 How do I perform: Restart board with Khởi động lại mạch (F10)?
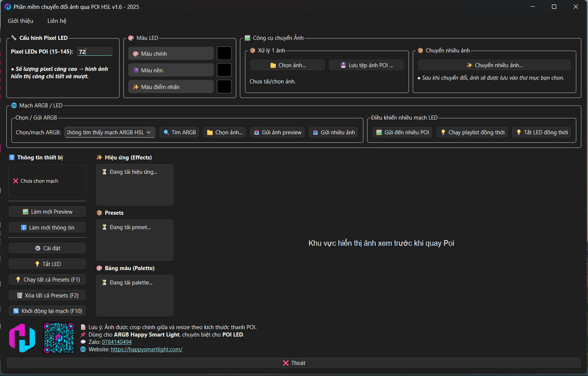(x=47, y=311)
